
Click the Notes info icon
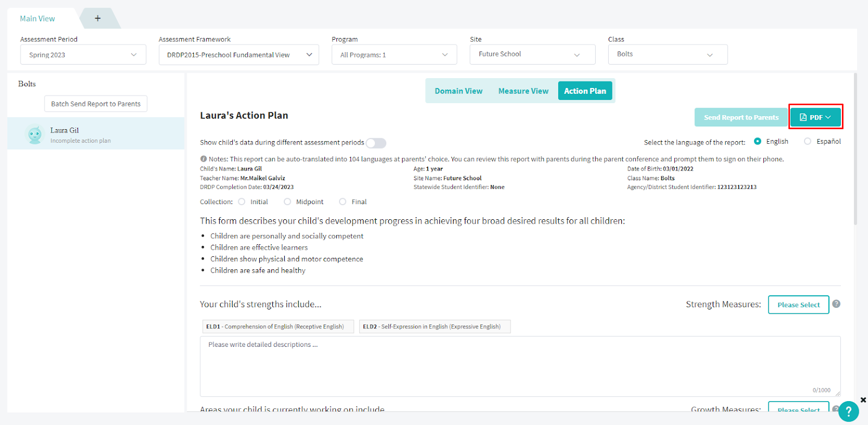pyautogui.click(x=203, y=159)
